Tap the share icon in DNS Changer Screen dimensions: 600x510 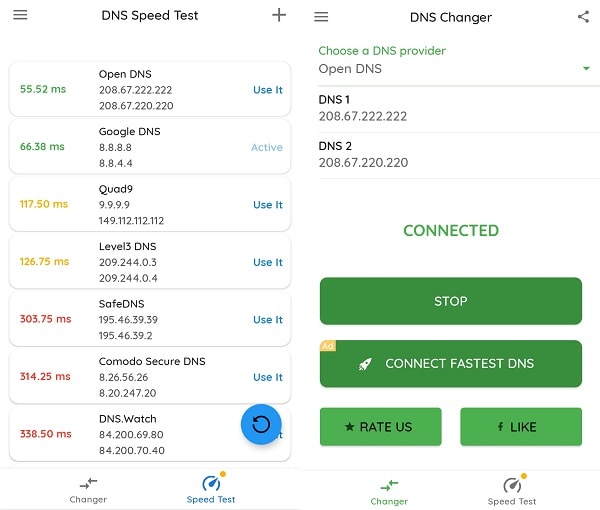tap(583, 16)
